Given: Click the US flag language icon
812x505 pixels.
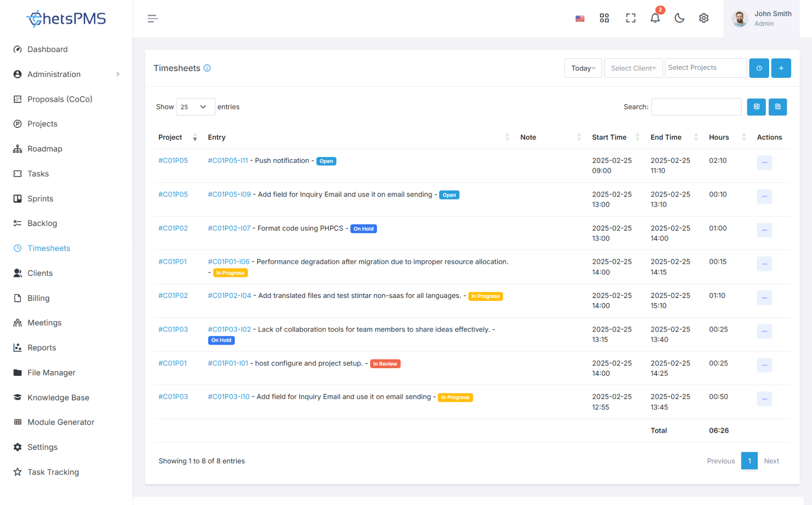Looking at the screenshot, I should pos(580,19).
